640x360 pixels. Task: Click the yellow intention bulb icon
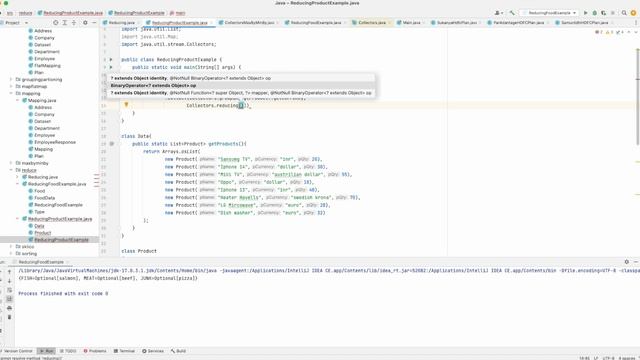(x=126, y=105)
